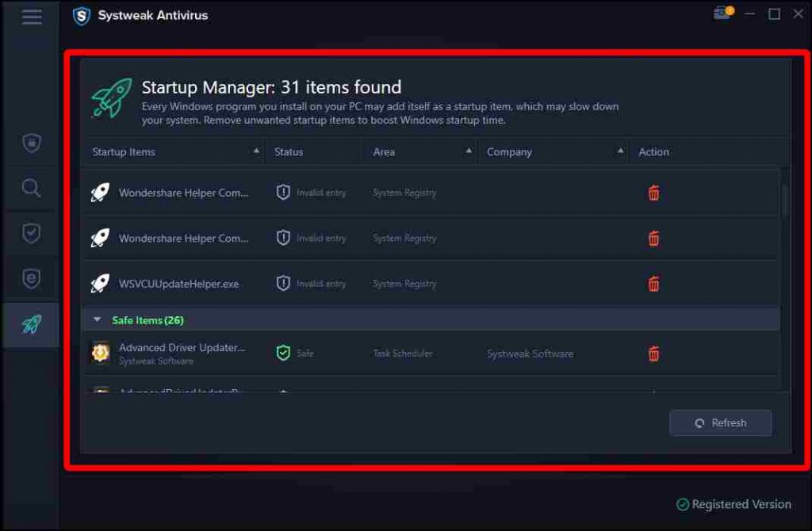
Task: Click Systweak Software in the Company column
Action: (x=530, y=353)
